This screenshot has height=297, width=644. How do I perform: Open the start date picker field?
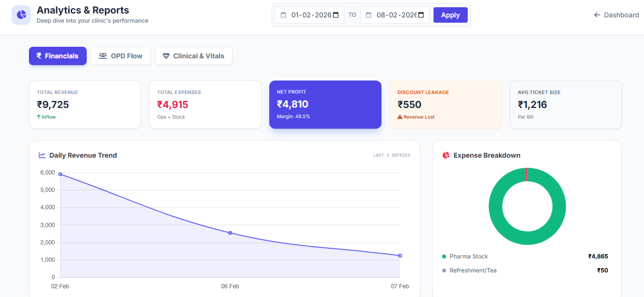pyautogui.click(x=311, y=14)
